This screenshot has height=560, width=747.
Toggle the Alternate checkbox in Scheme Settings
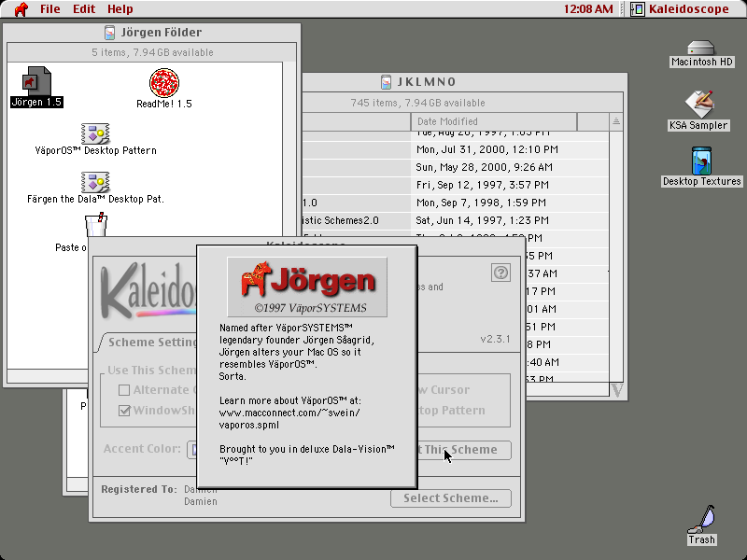click(124, 390)
